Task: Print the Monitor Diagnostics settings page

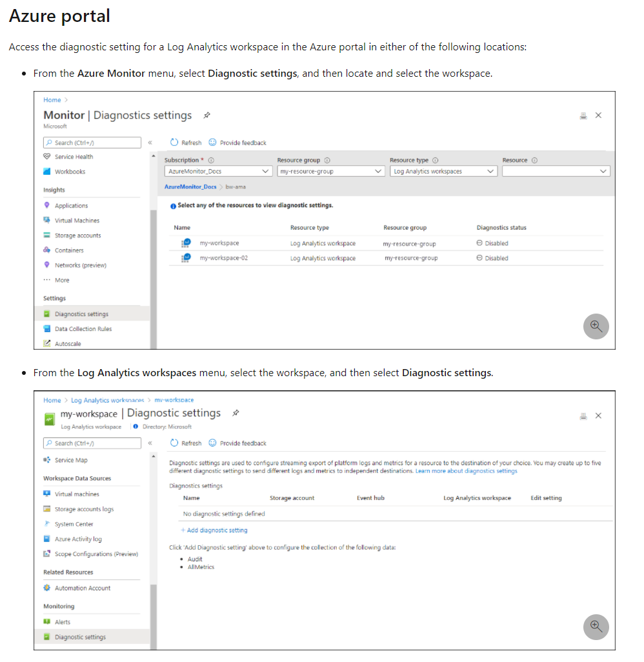Action: click(x=583, y=115)
